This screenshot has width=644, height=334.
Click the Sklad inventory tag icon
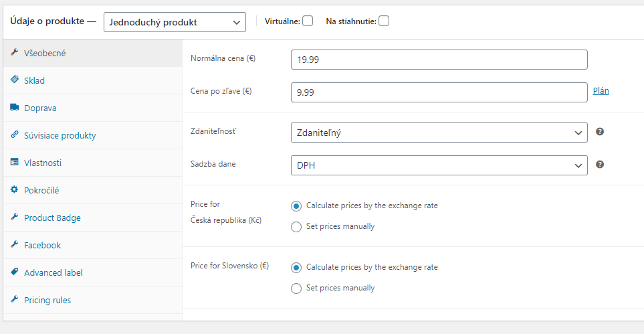pos(14,80)
